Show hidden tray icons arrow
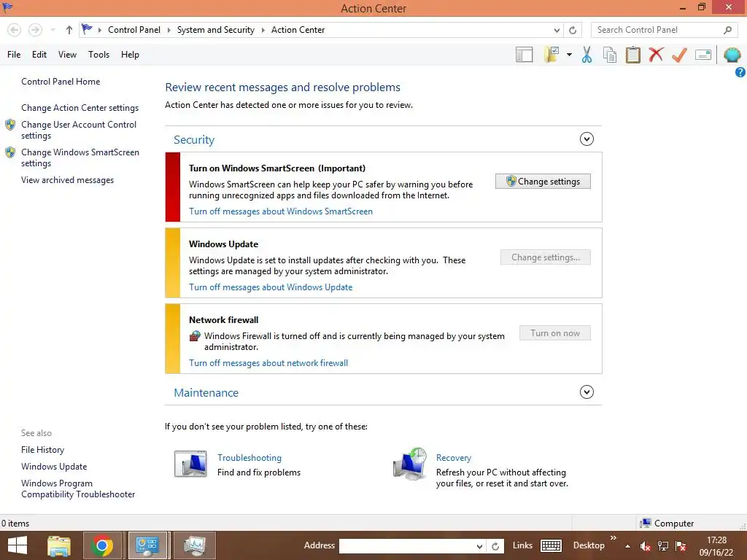Viewport: 747px width, 560px height. [x=627, y=546]
